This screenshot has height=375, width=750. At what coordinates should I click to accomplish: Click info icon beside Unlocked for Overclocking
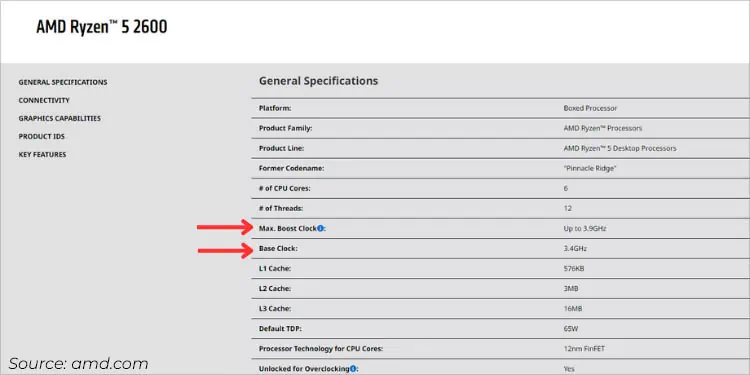tap(353, 369)
